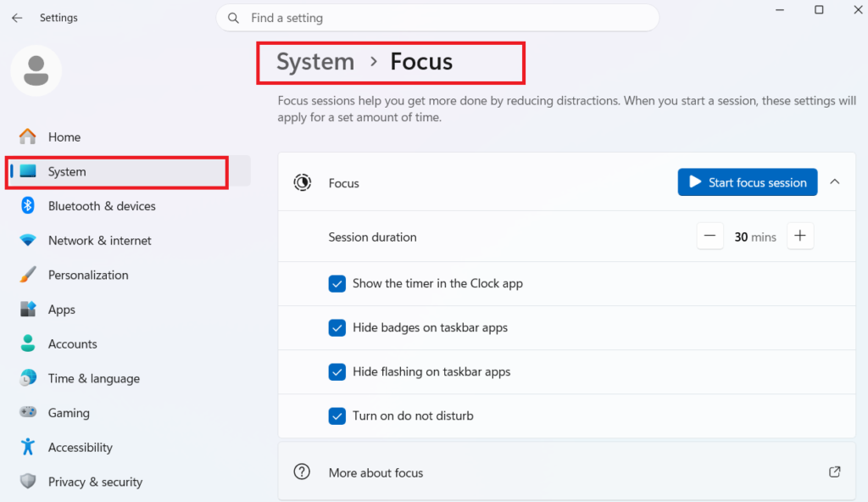Click the Bluetooth icon in sidebar
868x502 pixels.
[x=28, y=205]
